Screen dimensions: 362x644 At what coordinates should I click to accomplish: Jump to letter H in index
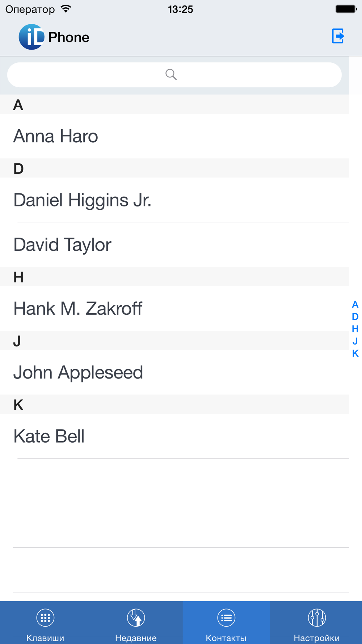coord(355,329)
